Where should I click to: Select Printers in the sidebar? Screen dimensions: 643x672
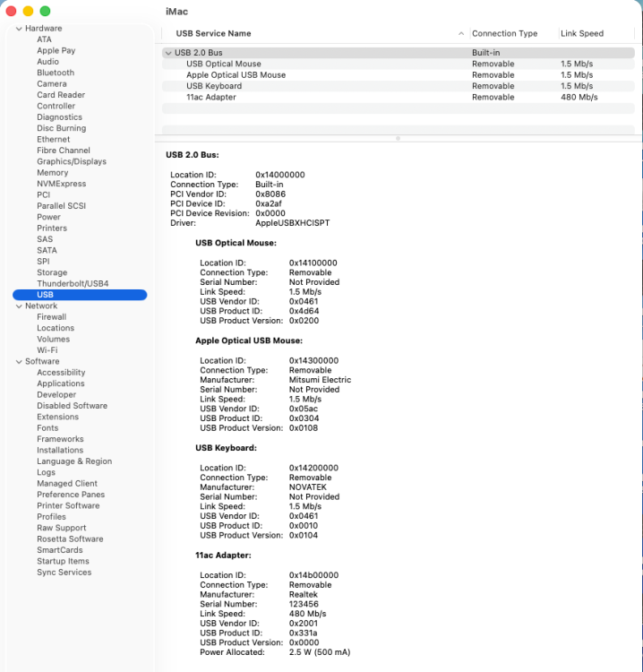tap(52, 228)
